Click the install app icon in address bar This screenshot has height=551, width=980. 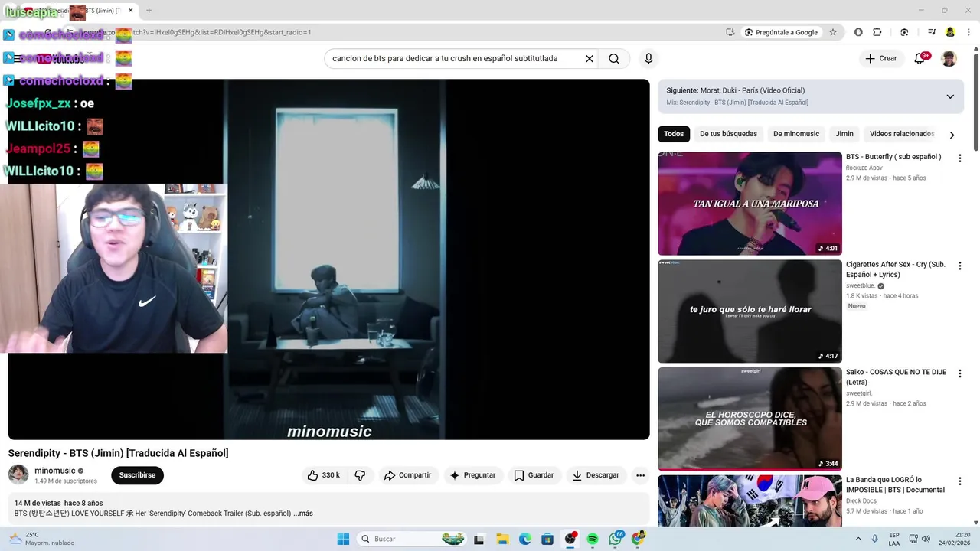tap(730, 32)
